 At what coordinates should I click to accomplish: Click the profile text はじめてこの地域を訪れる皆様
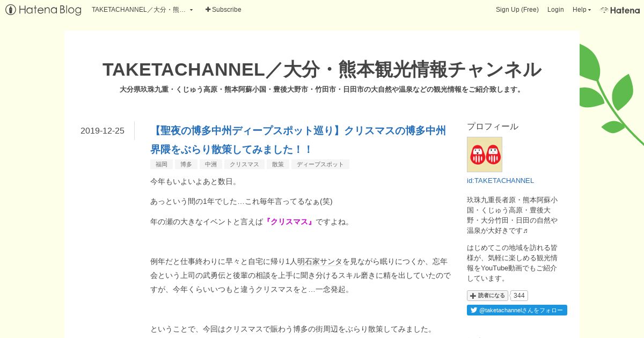[513, 263]
